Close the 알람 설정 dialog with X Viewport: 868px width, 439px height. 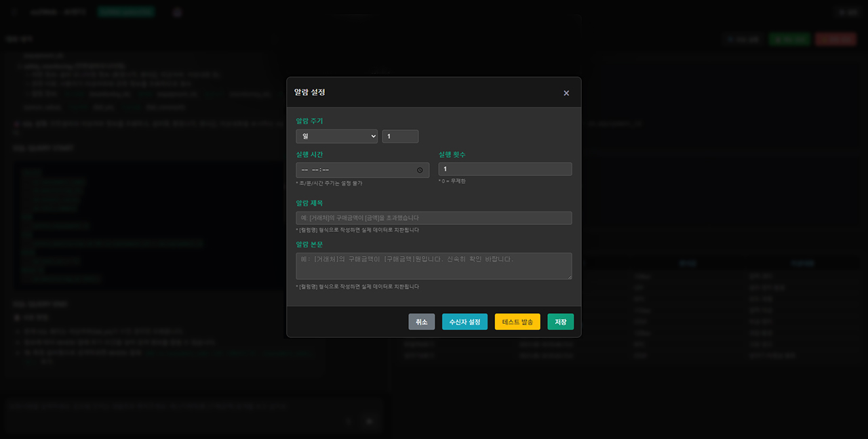[566, 93]
